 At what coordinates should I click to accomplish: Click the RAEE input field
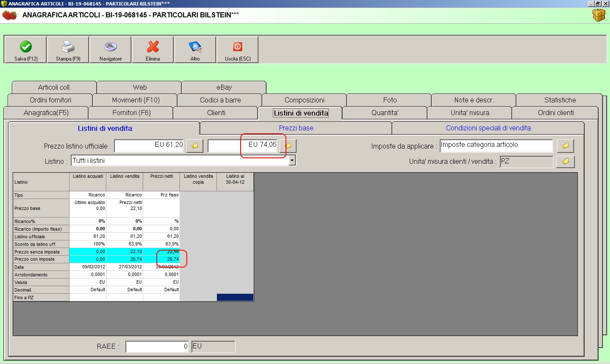[157, 347]
